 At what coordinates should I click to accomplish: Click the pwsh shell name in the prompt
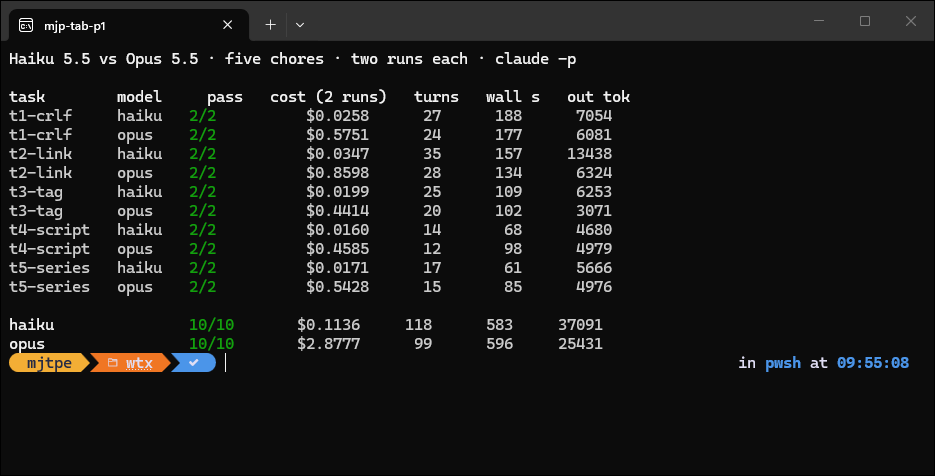[783, 363]
